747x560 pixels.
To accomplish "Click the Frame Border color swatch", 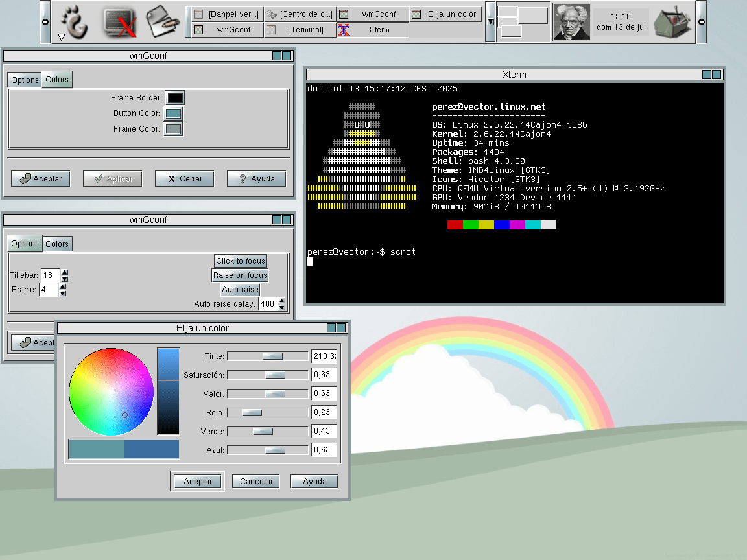I will tap(174, 98).
